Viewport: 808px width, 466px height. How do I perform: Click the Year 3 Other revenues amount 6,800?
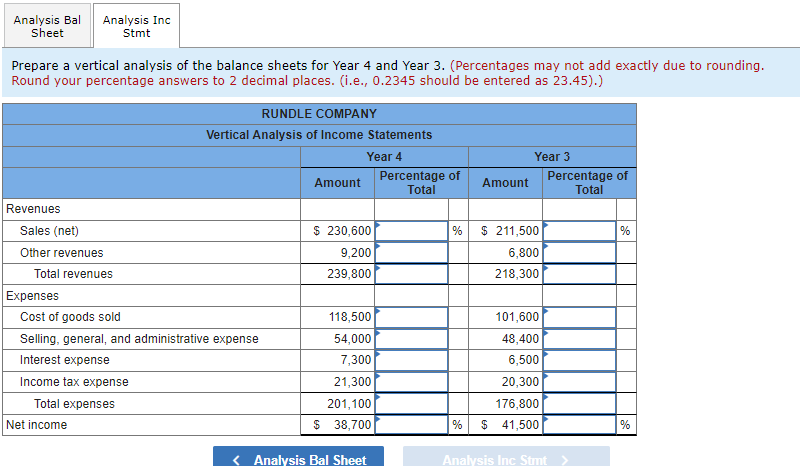pyautogui.click(x=524, y=253)
